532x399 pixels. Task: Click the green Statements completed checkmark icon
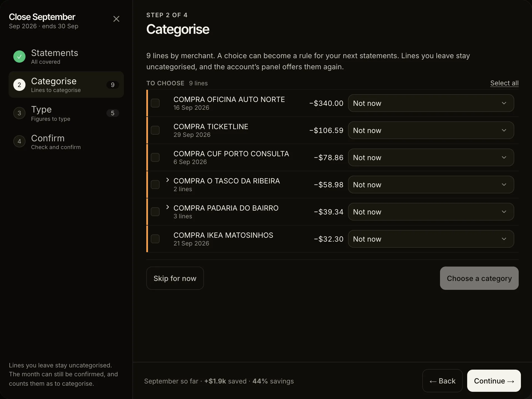[19, 57]
